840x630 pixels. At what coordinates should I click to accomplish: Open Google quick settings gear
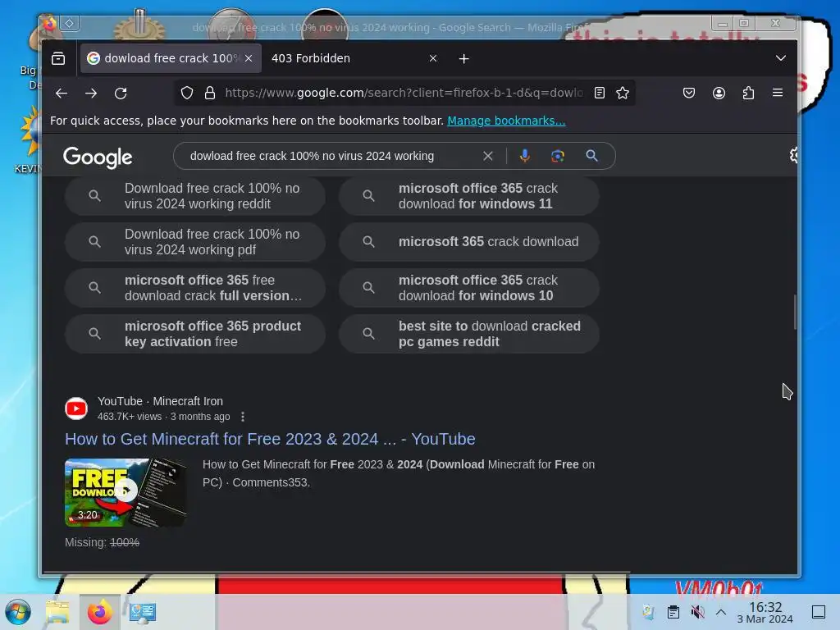(x=793, y=155)
